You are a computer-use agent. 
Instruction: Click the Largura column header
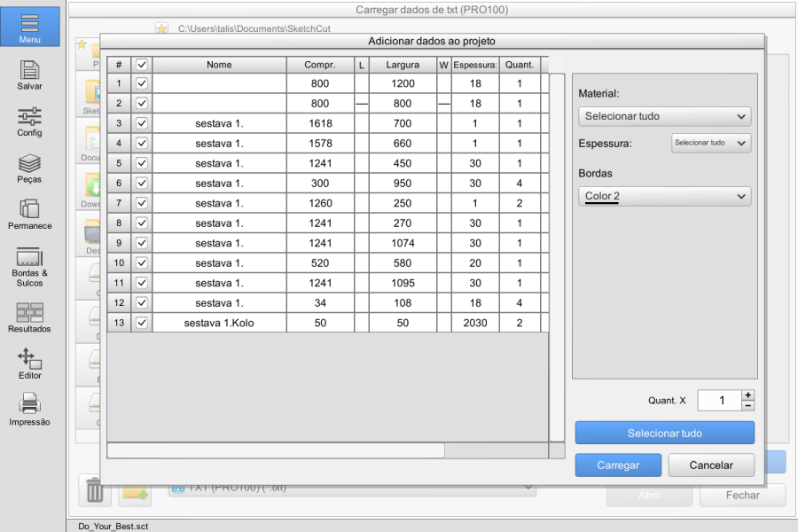[x=403, y=65]
